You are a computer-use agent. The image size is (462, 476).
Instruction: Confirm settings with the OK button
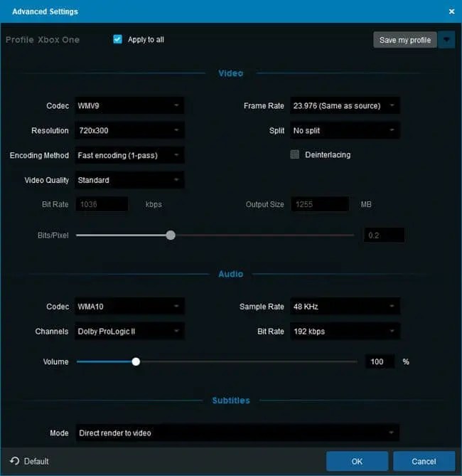(357, 462)
